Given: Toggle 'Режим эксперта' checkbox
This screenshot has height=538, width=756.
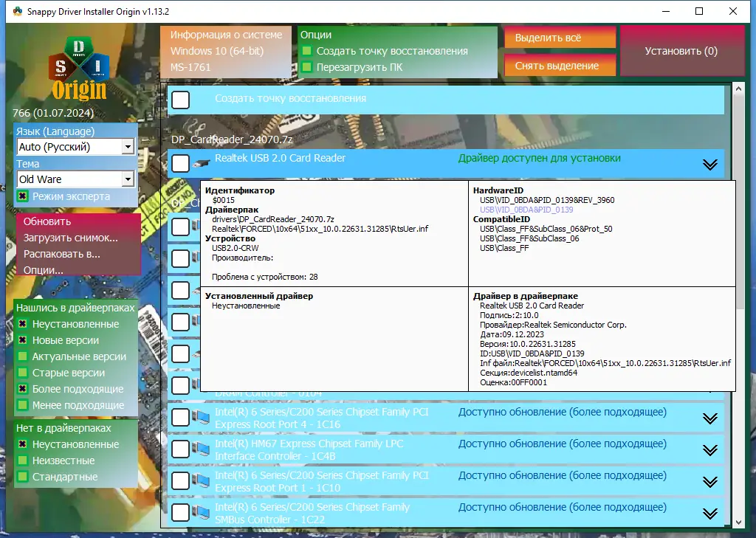Looking at the screenshot, I should (22, 196).
